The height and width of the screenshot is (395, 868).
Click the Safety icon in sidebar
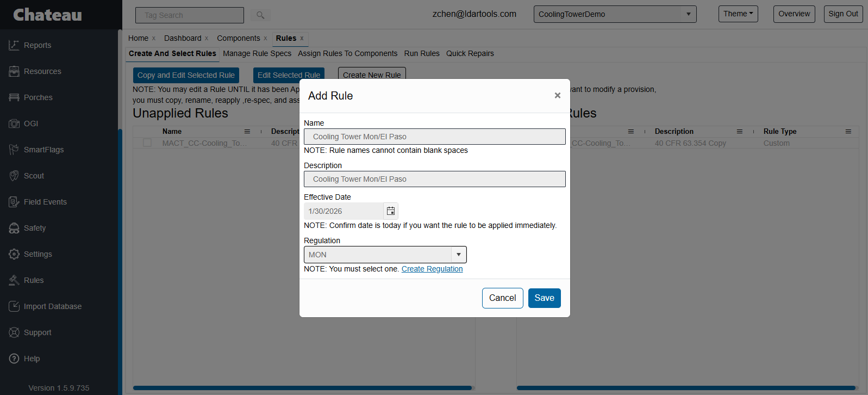point(14,228)
